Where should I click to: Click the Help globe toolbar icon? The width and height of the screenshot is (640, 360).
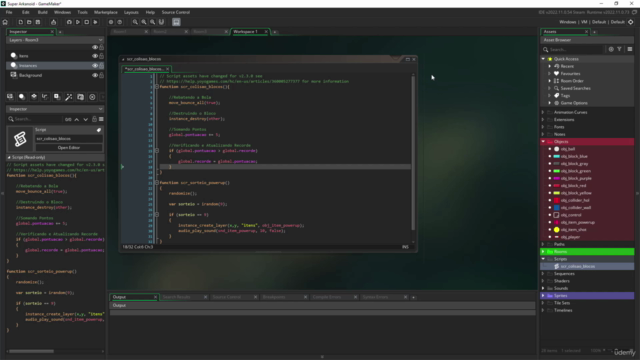[120, 22]
